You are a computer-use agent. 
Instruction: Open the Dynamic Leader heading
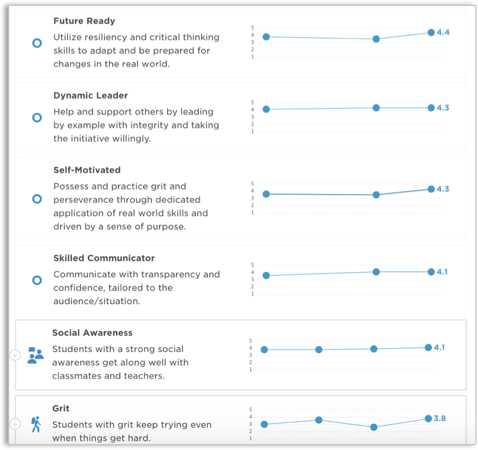pos(91,96)
